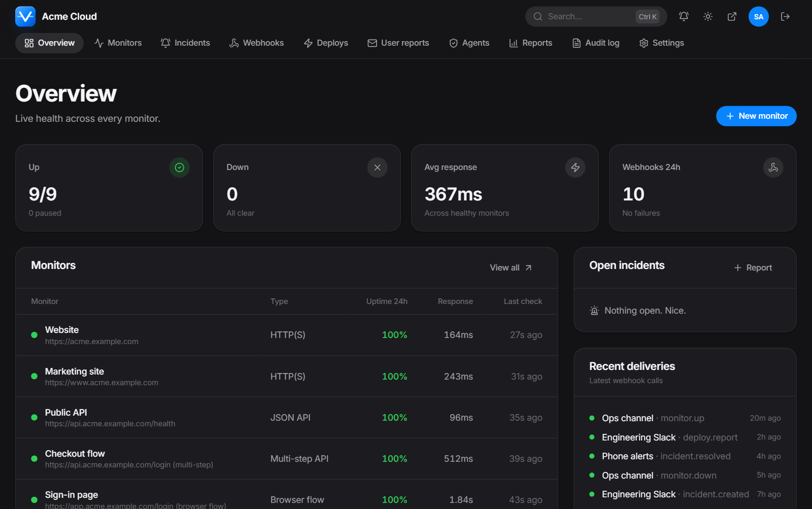The width and height of the screenshot is (812, 509).
Task: Click the green check icon on Up card
Action: pyautogui.click(x=179, y=167)
